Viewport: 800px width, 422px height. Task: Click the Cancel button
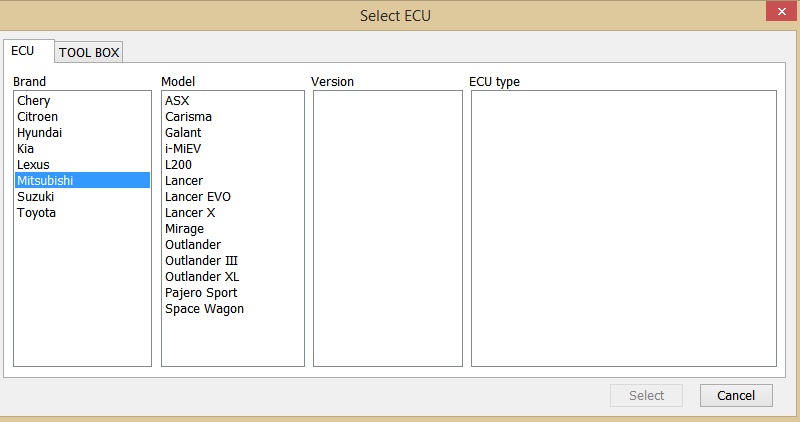[736, 395]
